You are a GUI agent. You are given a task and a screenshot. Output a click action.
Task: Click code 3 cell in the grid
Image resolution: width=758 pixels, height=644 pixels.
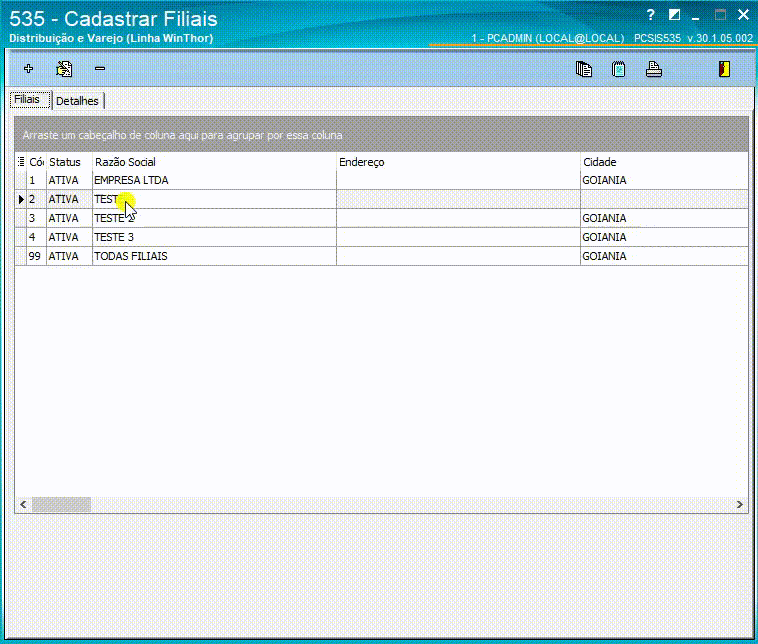tap(36, 219)
